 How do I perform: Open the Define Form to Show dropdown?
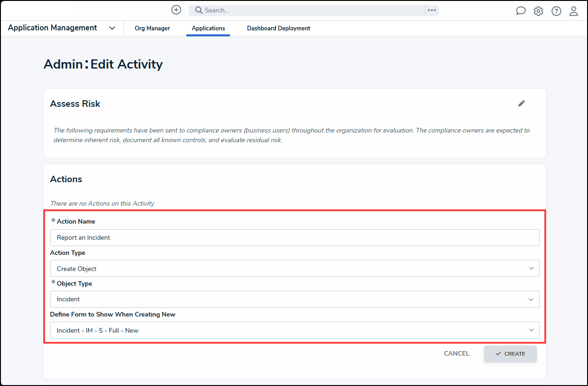tap(294, 330)
